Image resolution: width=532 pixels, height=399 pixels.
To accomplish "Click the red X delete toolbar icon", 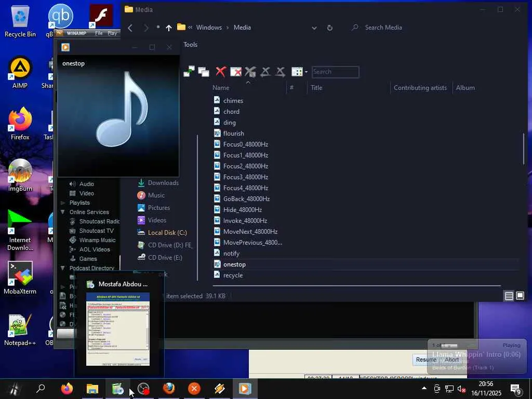I will coord(220,72).
